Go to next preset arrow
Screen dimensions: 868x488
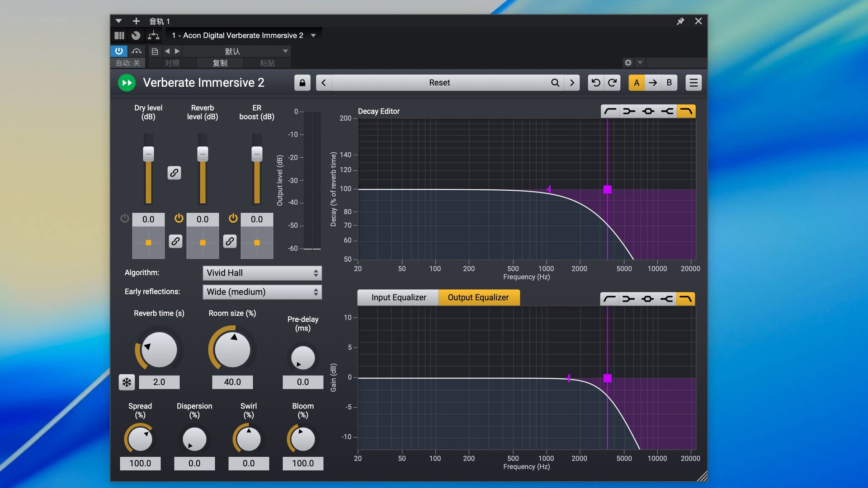[572, 83]
